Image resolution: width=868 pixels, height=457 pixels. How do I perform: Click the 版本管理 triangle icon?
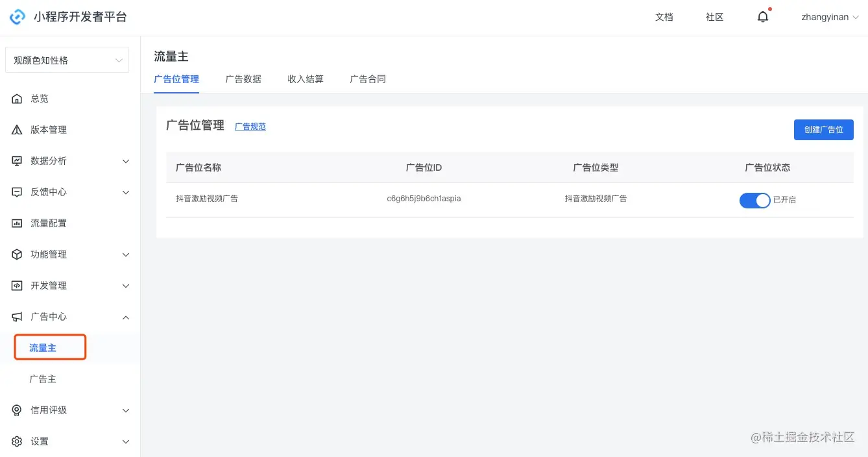pos(18,130)
